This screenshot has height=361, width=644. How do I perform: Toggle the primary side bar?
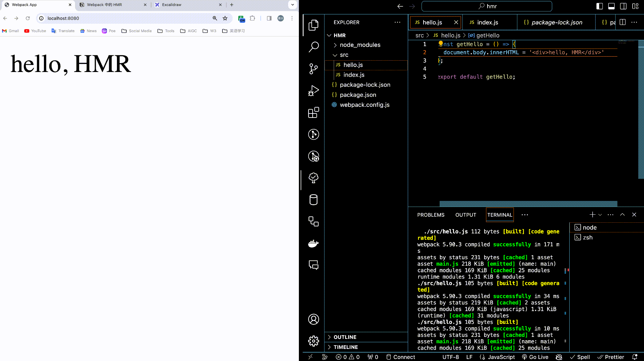point(600,6)
